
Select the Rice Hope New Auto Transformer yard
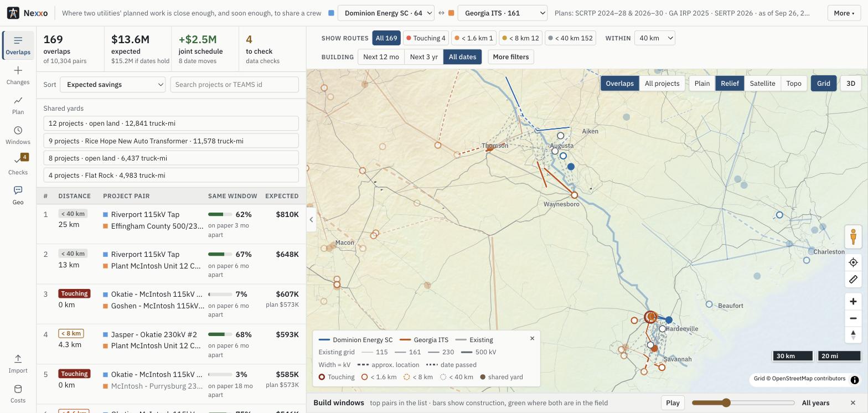pyautogui.click(x=171, y=141)
